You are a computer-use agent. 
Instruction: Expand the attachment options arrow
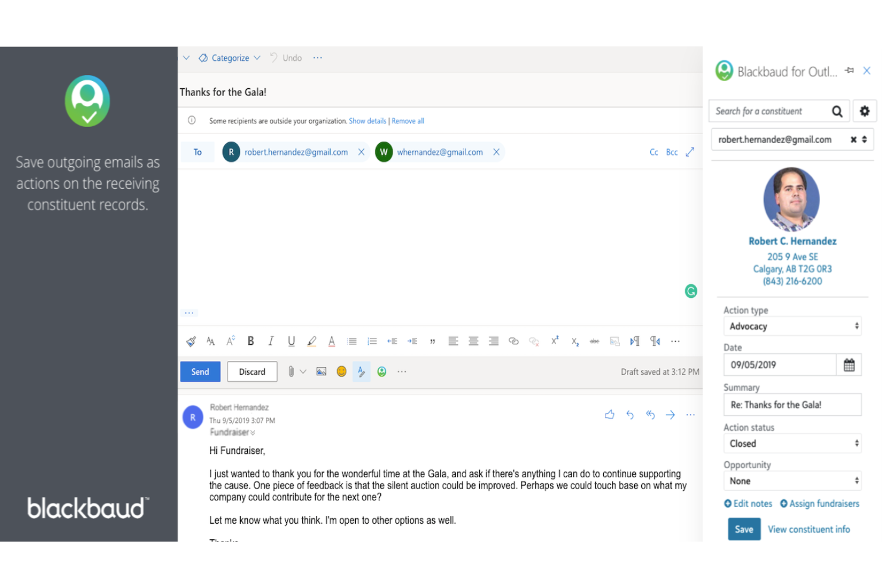(x=303, y=372)
